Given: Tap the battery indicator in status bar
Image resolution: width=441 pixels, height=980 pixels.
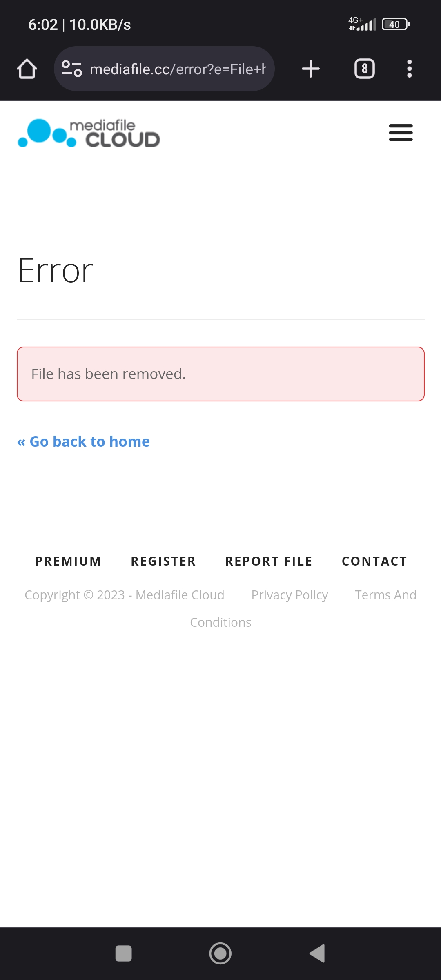Looking at the screenshot, I should (x=395, y=24).
